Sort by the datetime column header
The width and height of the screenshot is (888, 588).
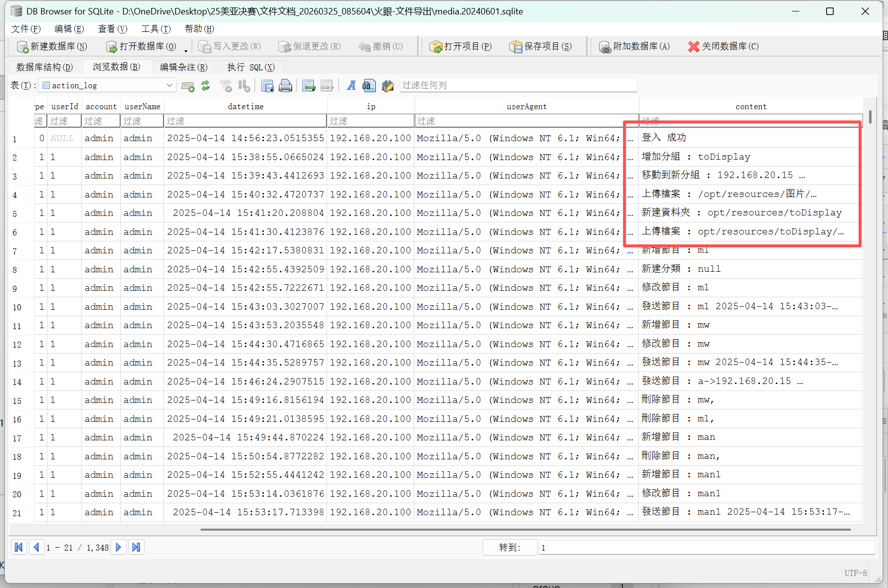tap(245, 107)
